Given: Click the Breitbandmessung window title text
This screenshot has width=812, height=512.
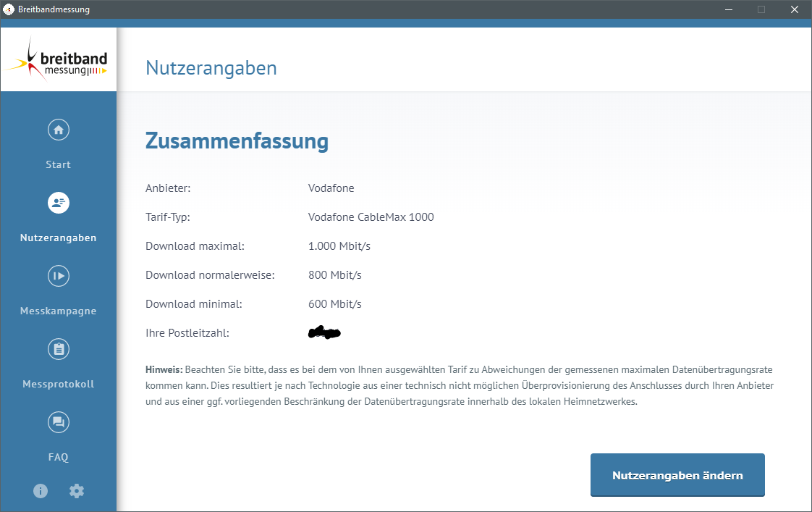Looking at the screenshot, I should tap(54, 9).
